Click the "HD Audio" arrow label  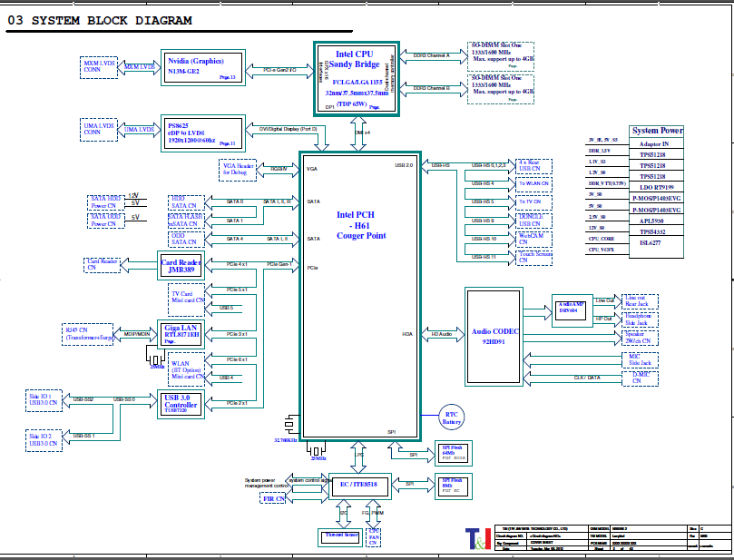pyautogui.click(x=442, y=334)
